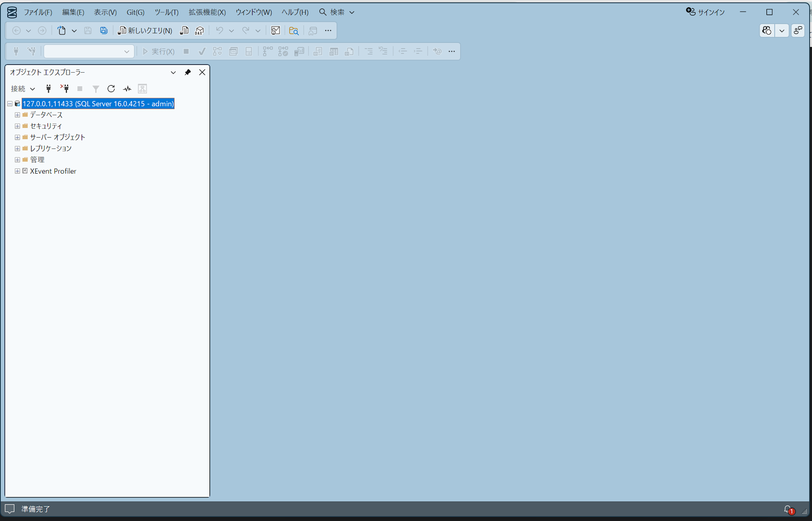Viewport: 812px width, 521px height.
Task: Refresh the Object Explorer tree
Action: (x=111, y=88)
